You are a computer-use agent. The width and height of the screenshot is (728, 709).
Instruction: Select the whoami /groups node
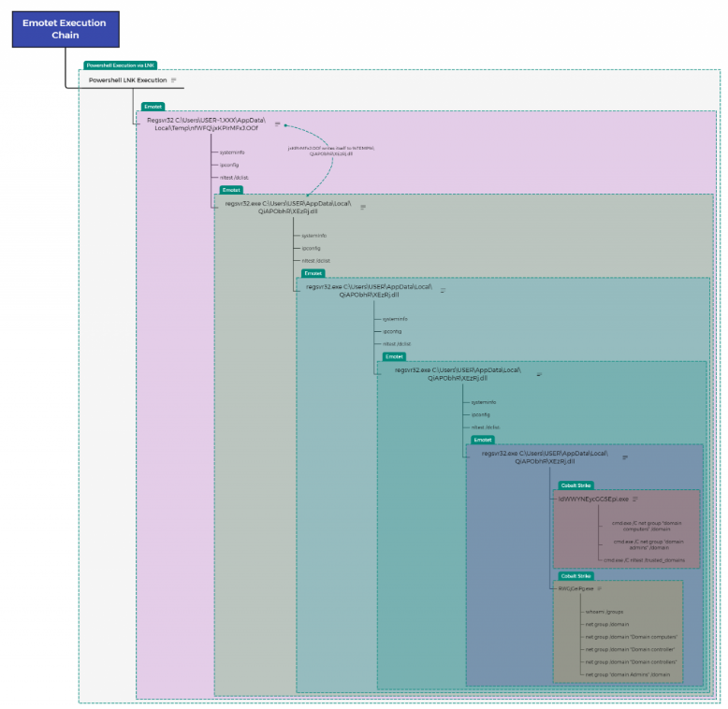pos(604,612)
